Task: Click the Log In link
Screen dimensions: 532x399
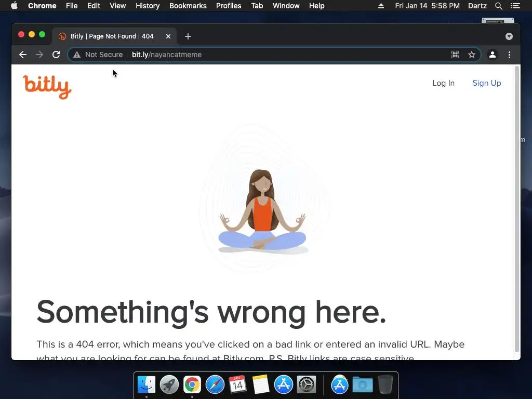Action: tap(443, 83)
